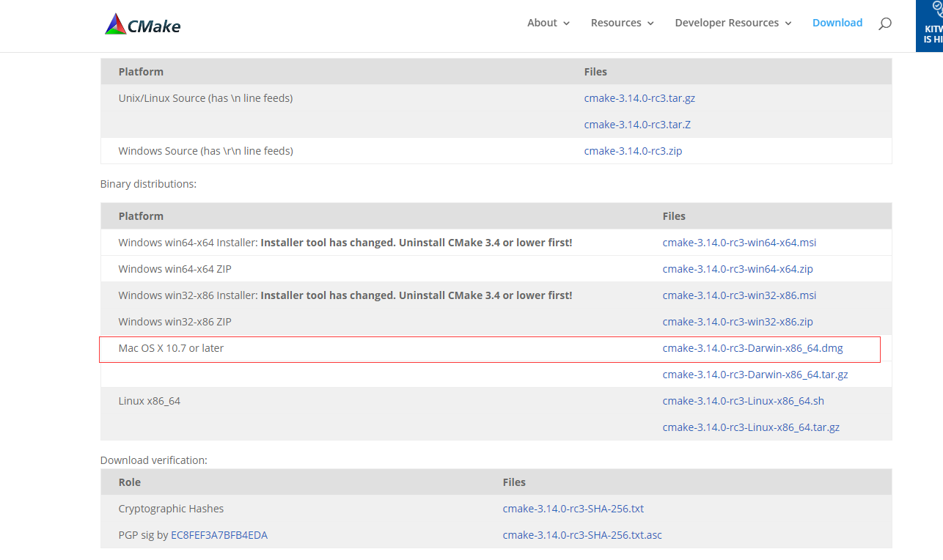Select the 'Role' column header
Screen dimensions: 943x560
[x=130, y=482]
